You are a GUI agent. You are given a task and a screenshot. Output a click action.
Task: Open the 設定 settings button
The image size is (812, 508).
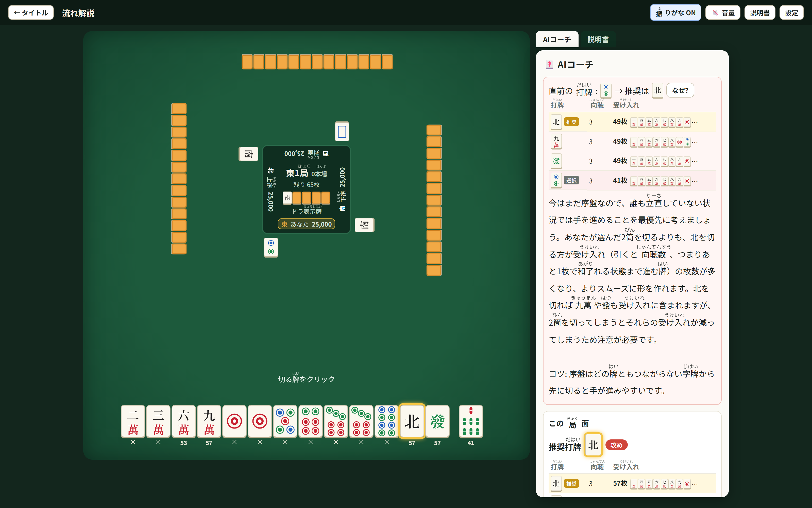click(x=791, y=13)
